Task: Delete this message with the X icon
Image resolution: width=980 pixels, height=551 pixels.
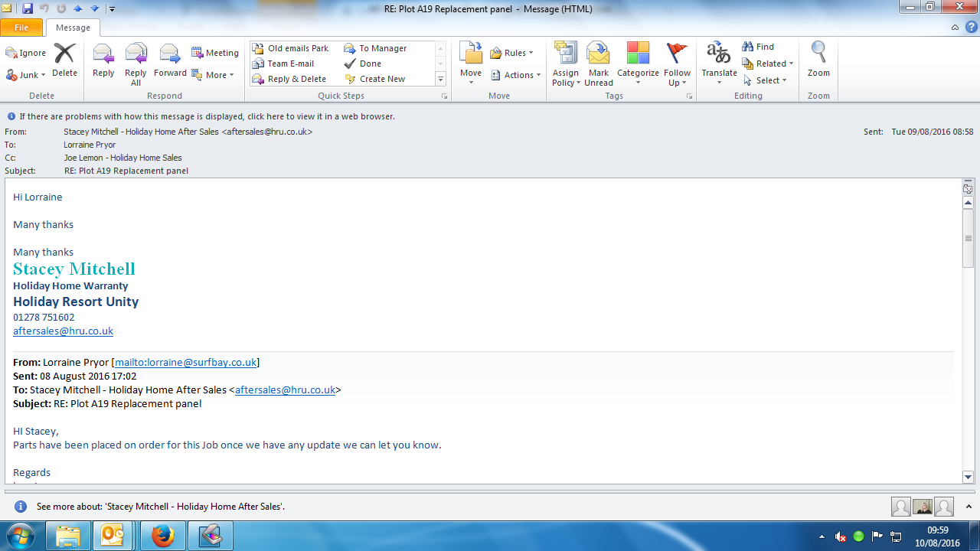Action: pyautogui.click(x=64, y=60)
